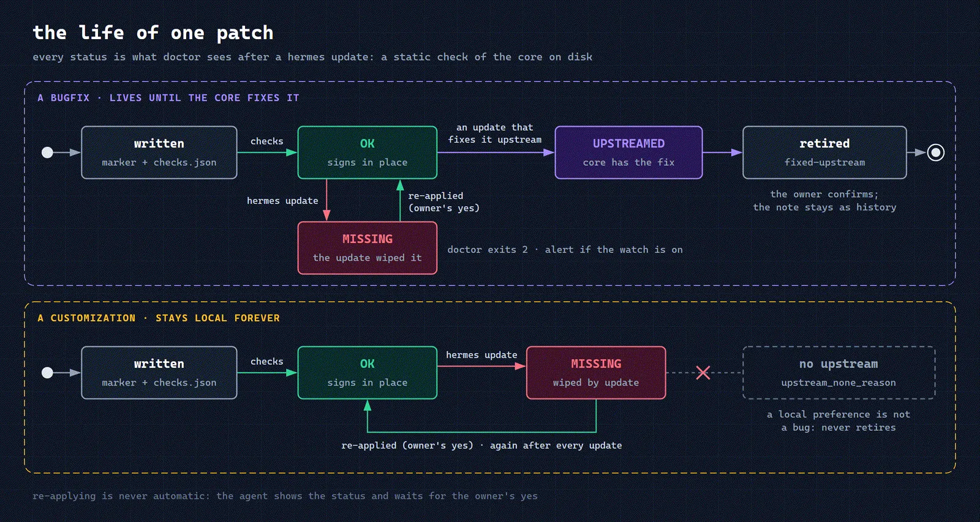Screen dimensions: 980x522
Task: Click the label 'an update that fixes it upstream'
Action: click(495, 133)
